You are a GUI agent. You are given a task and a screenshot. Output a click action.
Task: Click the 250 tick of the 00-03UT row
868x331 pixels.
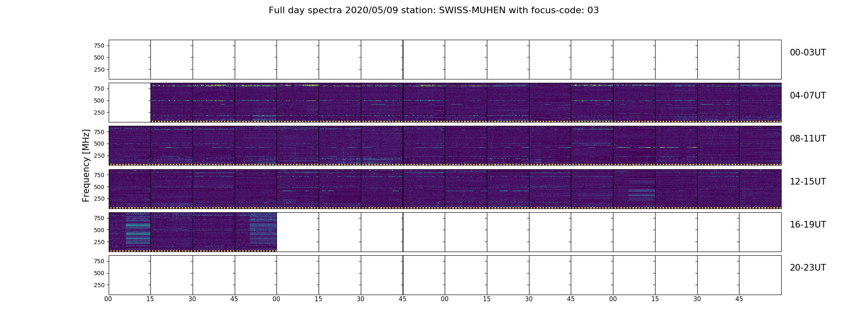(99, 70)
